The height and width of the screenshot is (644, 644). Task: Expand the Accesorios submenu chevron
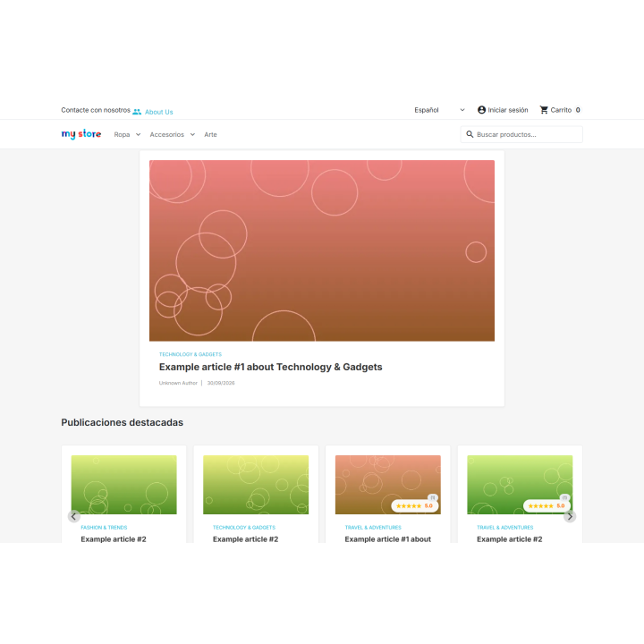coord(192,135)
